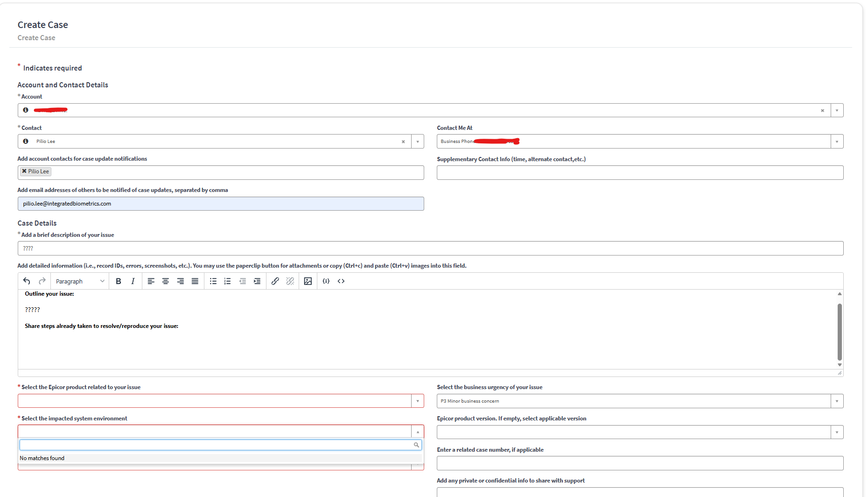Click the brief description input field
The height and width of the screenshot is (497, 868).
point(430,248)
